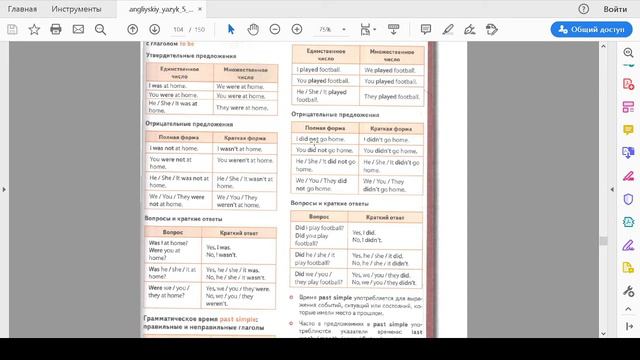Click the cell 'Yes, I did. No, I didn't.'

tap(384, 236)
